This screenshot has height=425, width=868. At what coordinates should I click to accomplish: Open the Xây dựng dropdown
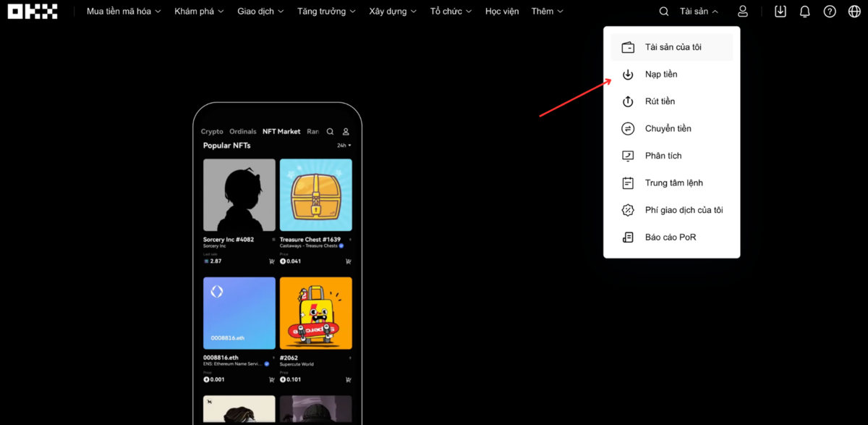(393, 12)
